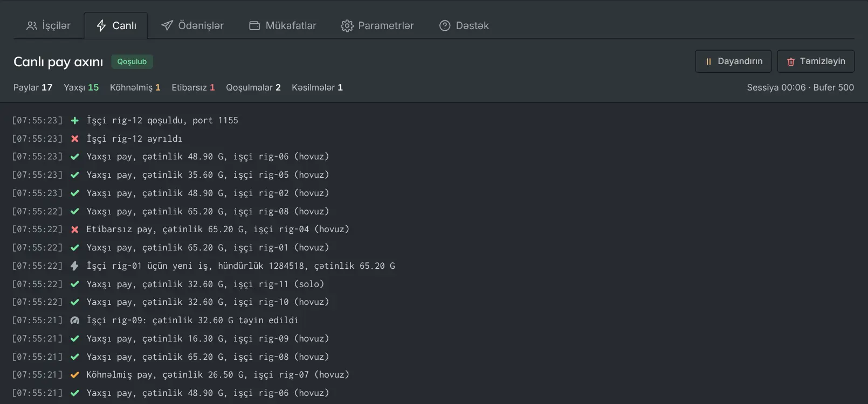
Task: Click the red cross icon for rig-12 ayrıldı
Action: click(75, 139)
